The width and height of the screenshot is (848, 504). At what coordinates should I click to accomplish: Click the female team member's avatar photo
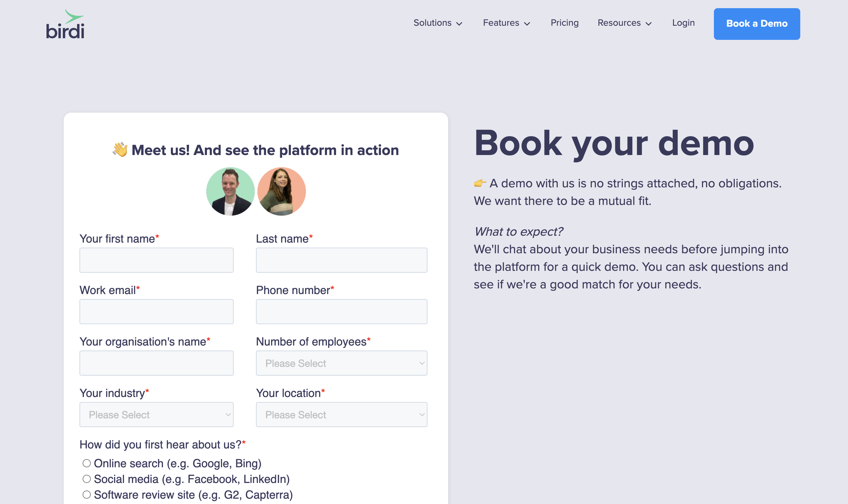pos(282,191)
